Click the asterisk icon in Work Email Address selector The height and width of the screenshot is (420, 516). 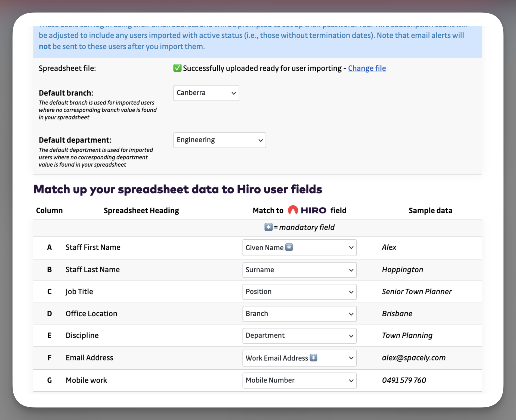coord(314,358)
